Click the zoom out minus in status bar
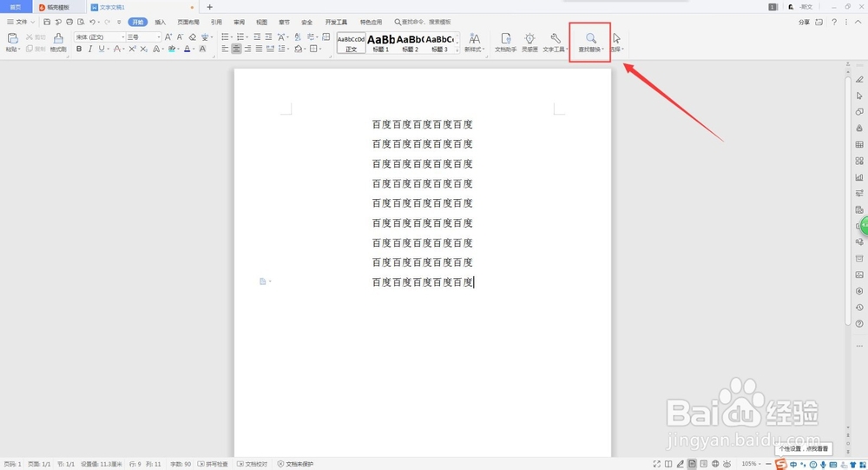Screen dimensions: 868x470 [x=768, y=464]
